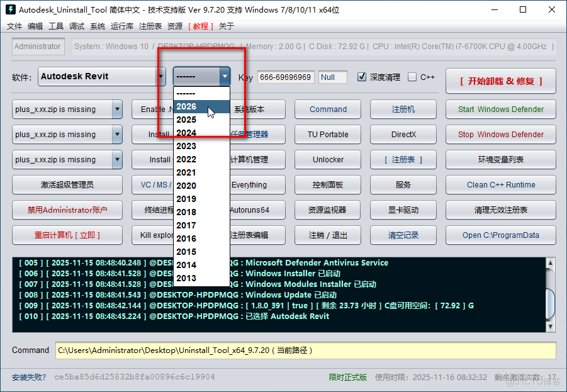
Task: Open the 文件 menu
Action: point(14,26)
